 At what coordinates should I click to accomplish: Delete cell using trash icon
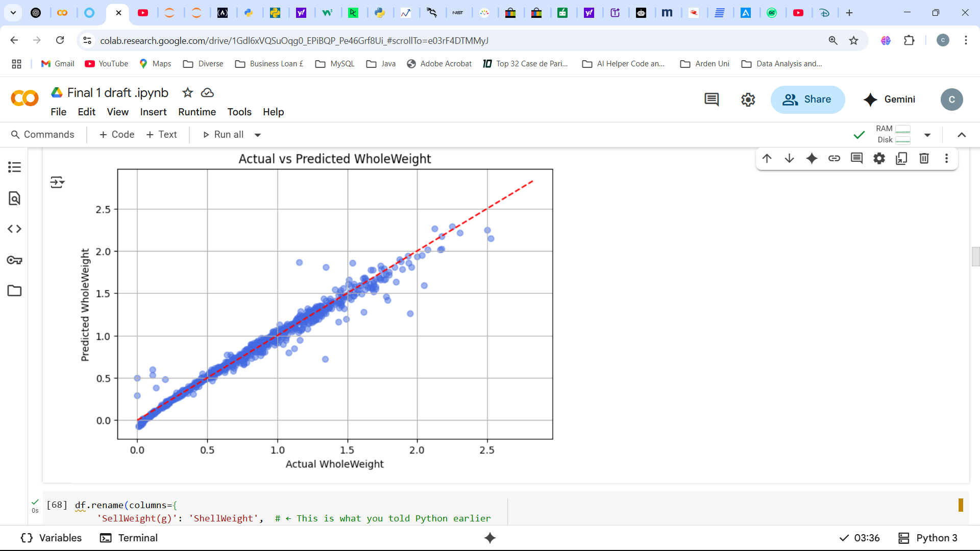pyautogui.click(x=924, y=159)
